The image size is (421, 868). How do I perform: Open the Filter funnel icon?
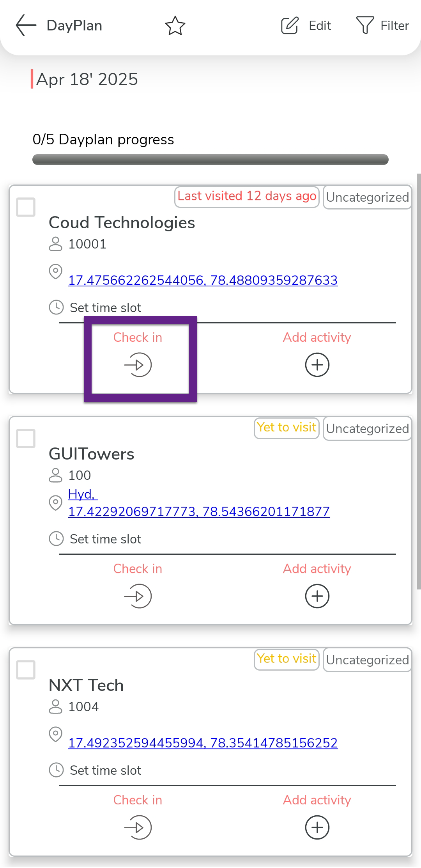[365, 26]
